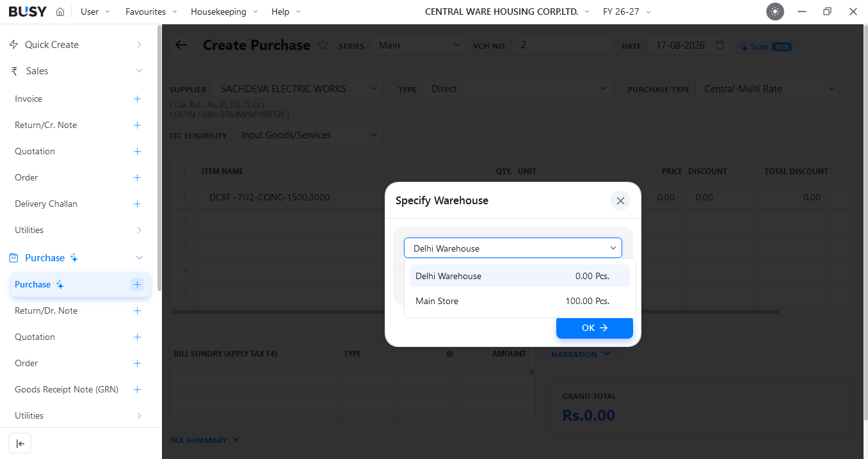Open Delivery Challan in sidebar
The width and height of the screenshot is (868, 459).
pyautogui.click(x=46, y=204)
